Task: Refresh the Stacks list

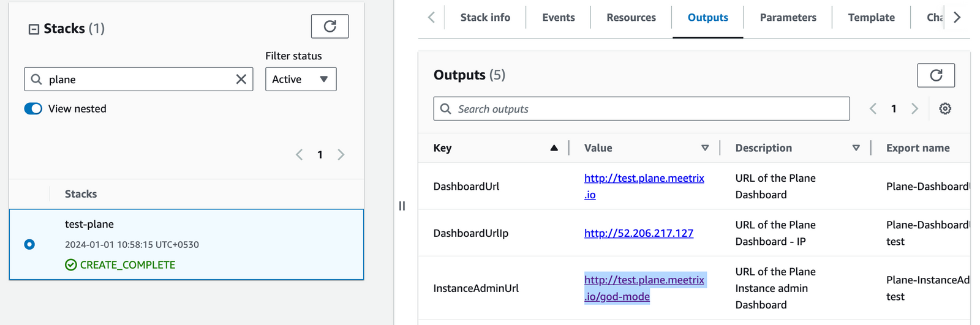Action: [x=330, y=26]
